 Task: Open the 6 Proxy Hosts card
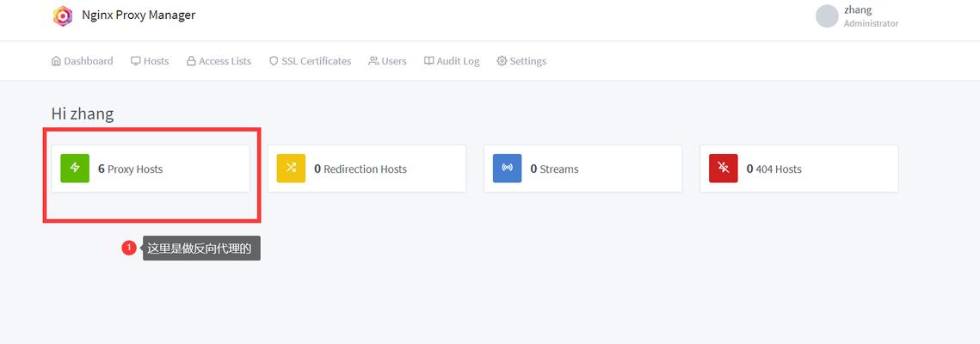coord(151,169)
